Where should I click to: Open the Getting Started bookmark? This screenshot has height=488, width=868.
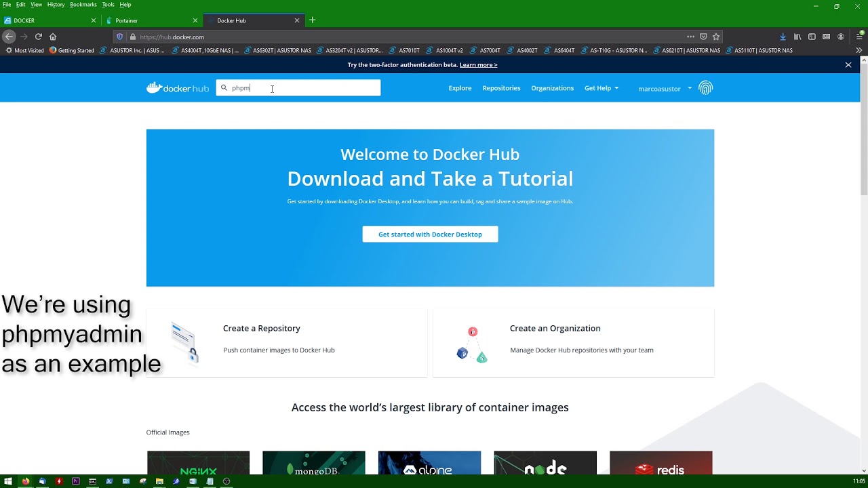coord(72,50)
